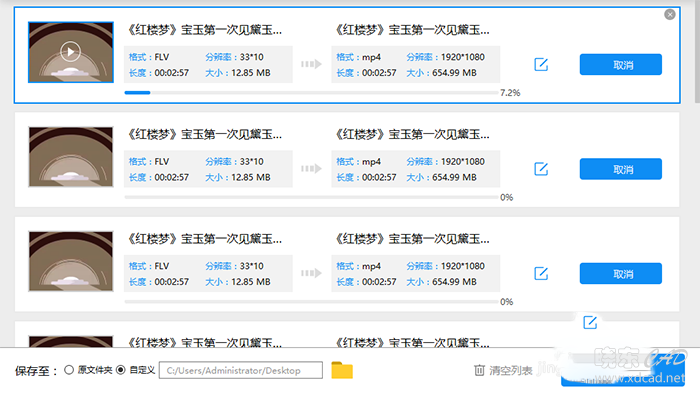Screen dimensions: 700x393
Task: Cancel the third queued video item
Action: point(621,274)
